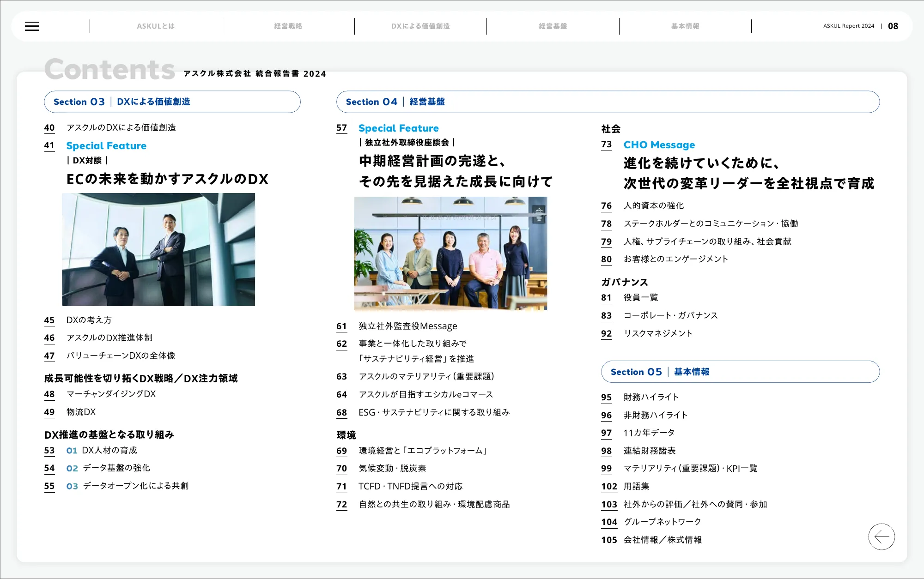Select the 経営基盤 top navigation tab

click(553, 26)
